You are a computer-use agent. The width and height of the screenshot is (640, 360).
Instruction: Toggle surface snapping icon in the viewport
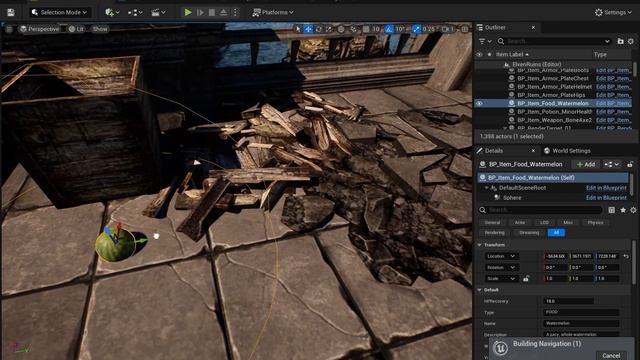[x=353, y=29]
